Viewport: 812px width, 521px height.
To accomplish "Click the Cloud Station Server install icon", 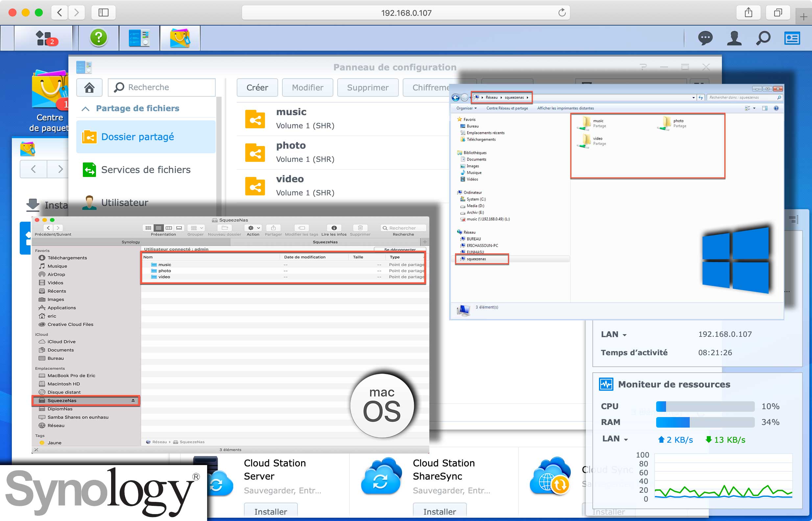I will pos(270,510).
